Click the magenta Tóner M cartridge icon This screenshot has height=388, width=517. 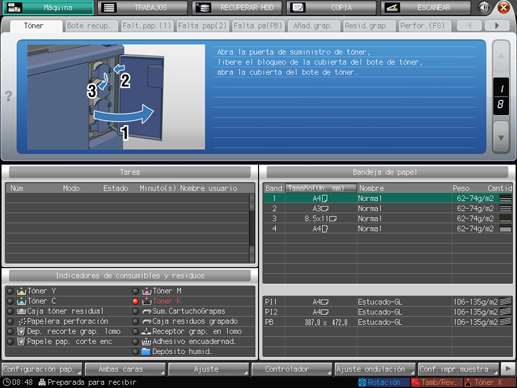(x=147, y=291)
